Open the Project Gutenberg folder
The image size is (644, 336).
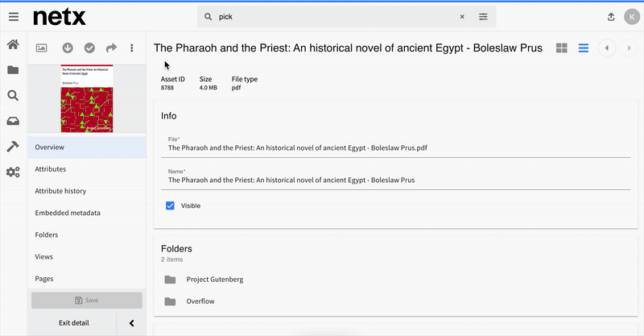coord(215,280)
